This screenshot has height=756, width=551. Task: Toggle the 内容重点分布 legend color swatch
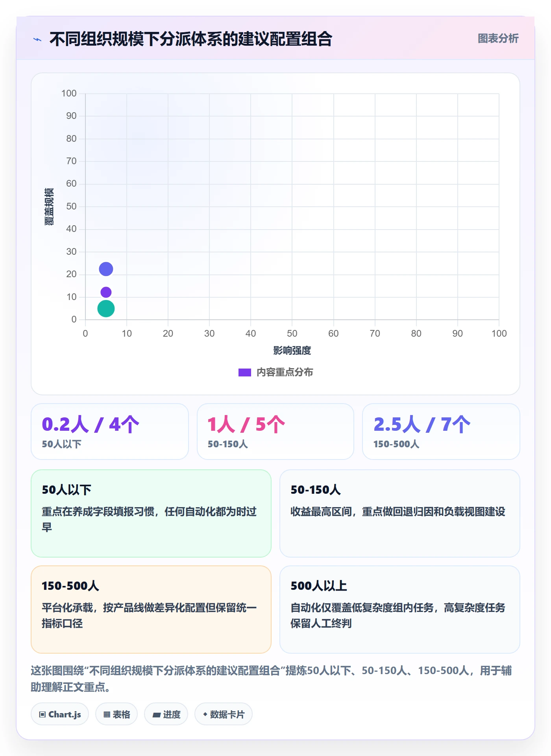coord(244,372)
